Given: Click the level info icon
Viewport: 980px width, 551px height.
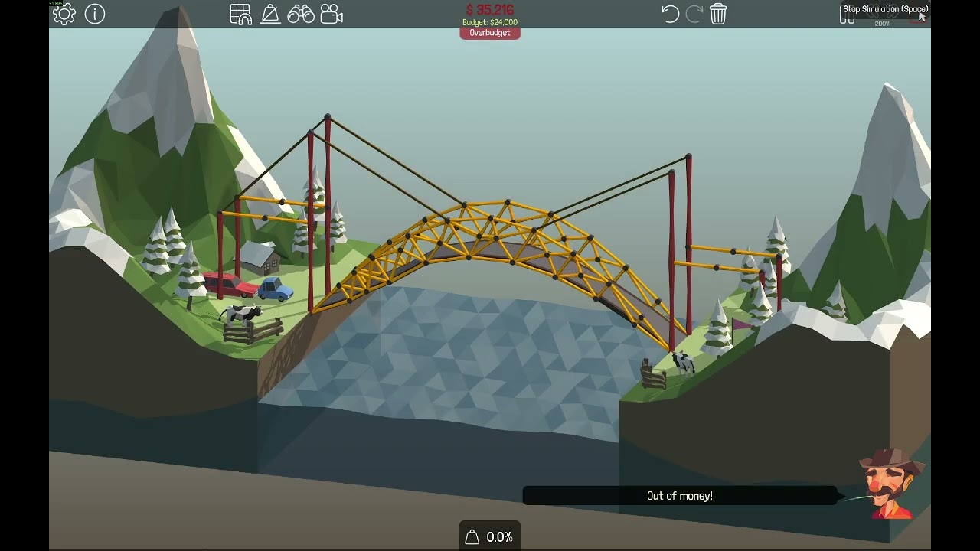Looking at the screenshot, I should 95,14.
